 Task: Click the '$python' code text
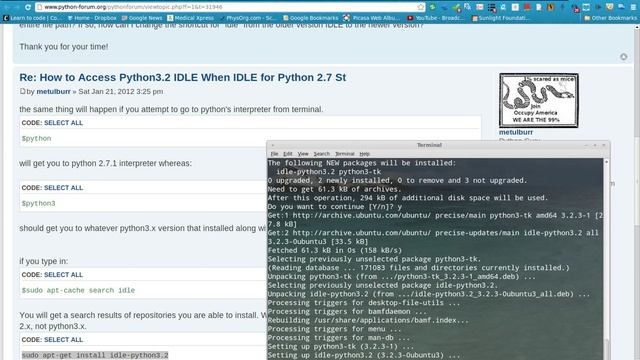[36, 138]
